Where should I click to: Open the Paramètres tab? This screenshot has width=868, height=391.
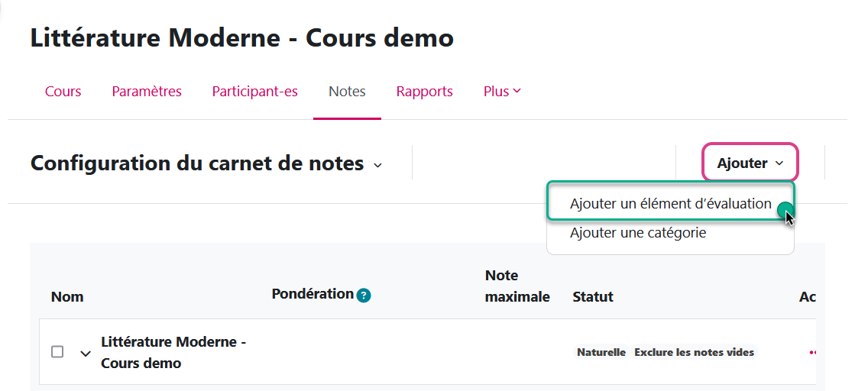[x=147, y=92]
